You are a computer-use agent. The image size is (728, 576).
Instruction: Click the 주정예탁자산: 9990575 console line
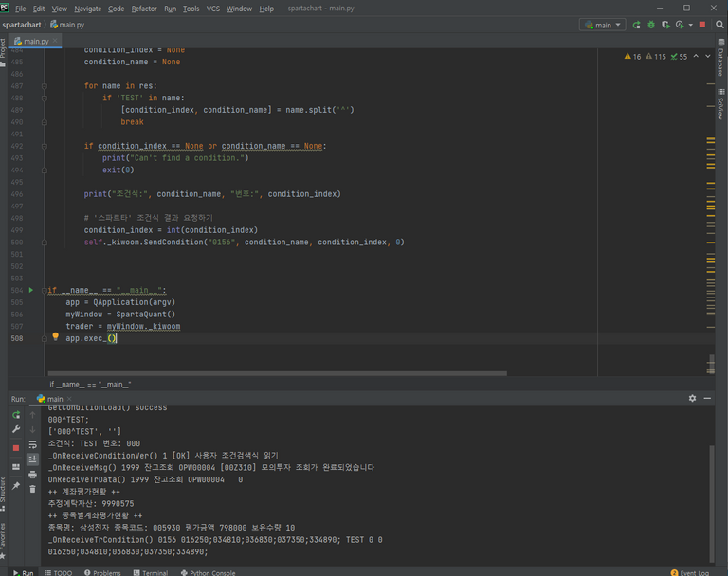pos(91,504)
